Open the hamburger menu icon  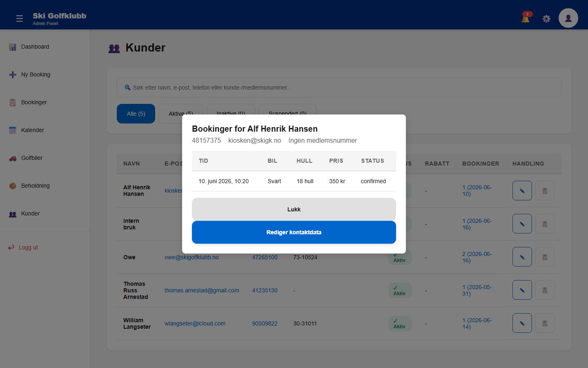click(x=19, y=18)
